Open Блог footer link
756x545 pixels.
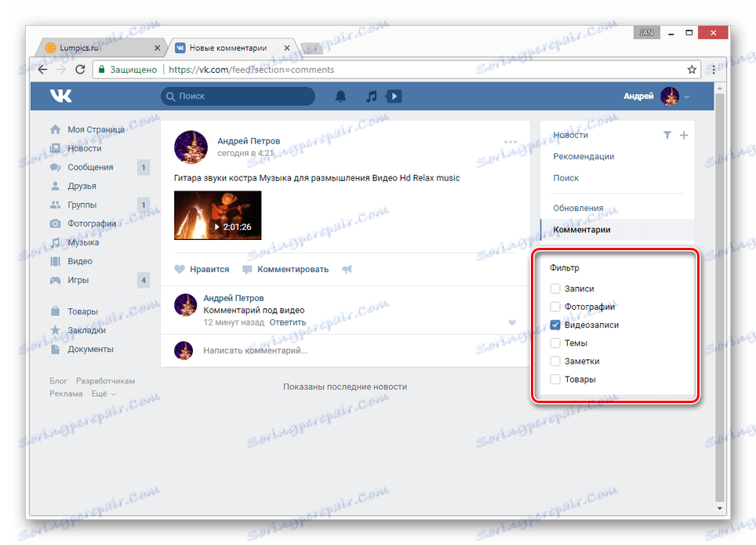(58, 381)
